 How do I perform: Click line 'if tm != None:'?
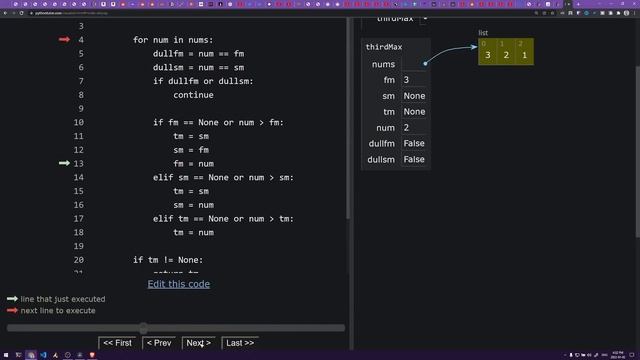[x=168, y=260]
